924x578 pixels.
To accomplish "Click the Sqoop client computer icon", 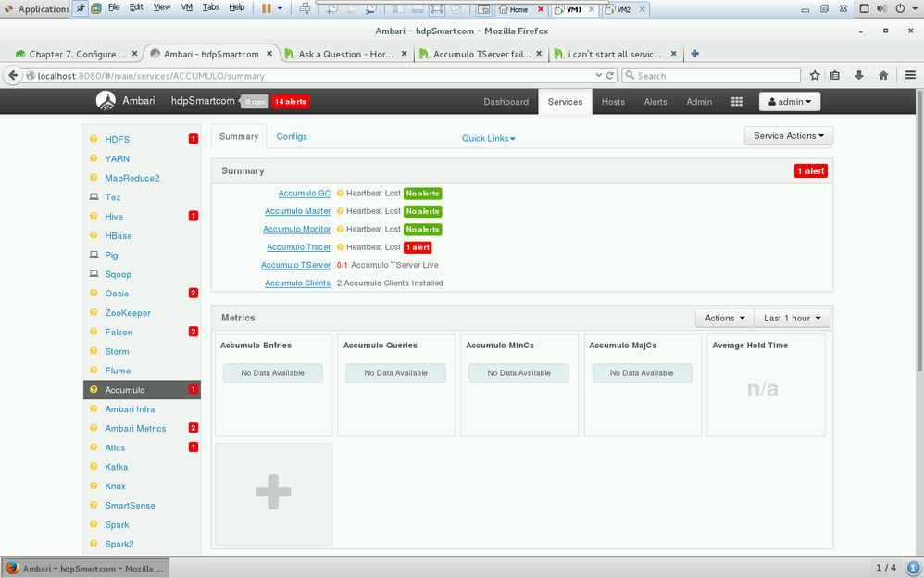I will pyautogui.click(x=94, y=274).
